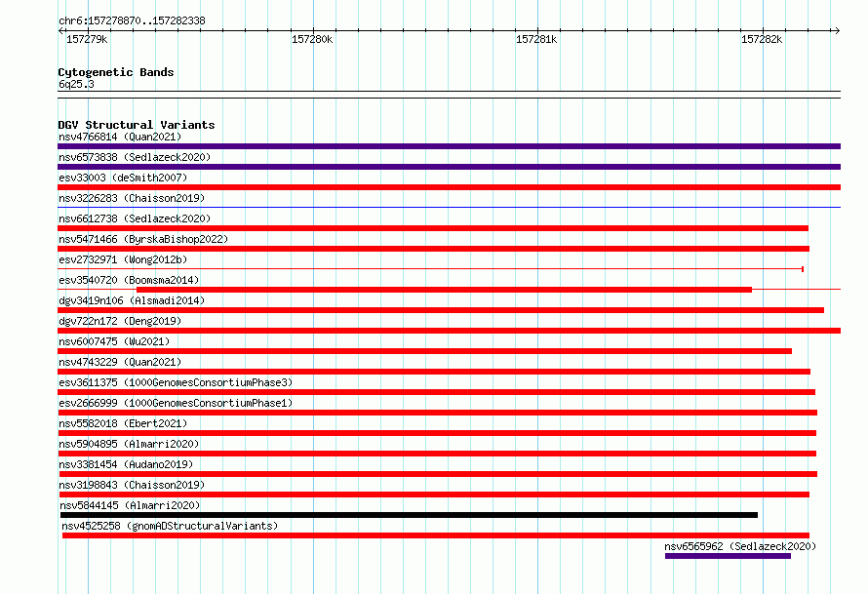Select nsv3226283 (Chaisson2019) label

132,198
